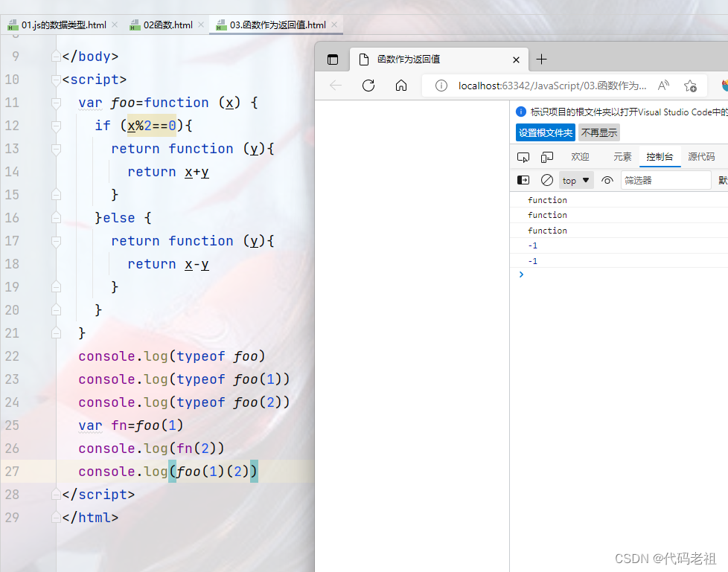Collapse the return function fold on line 17
The width and height of the screenshot is (728, 572).
point(56,241)
